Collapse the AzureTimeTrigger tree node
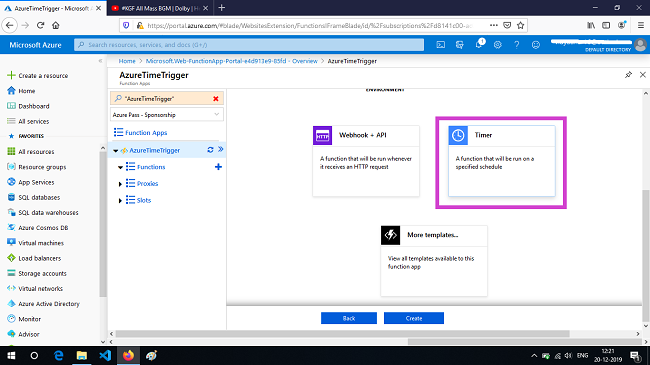650x365 pixels. pos(116,151)
